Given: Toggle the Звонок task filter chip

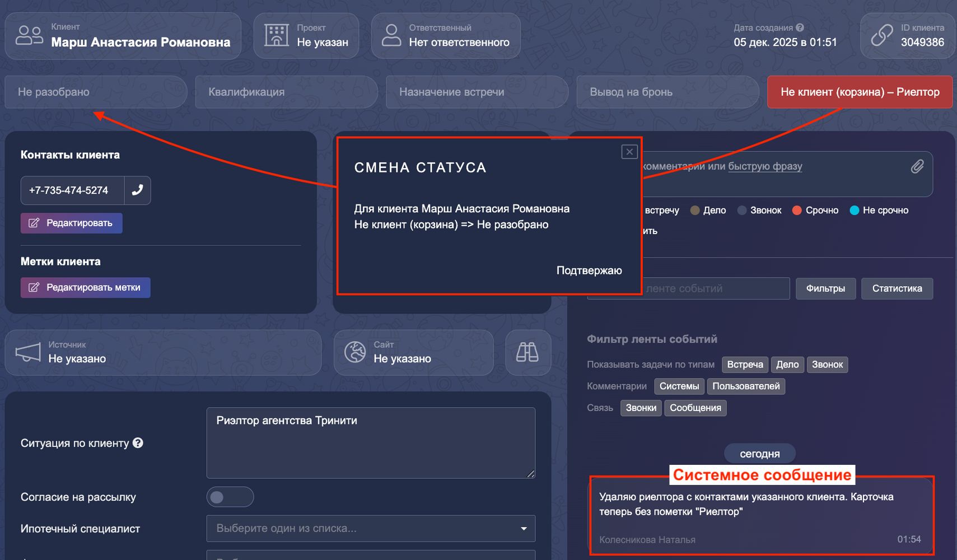Looking at the screenshot, I should click(827, 365).
